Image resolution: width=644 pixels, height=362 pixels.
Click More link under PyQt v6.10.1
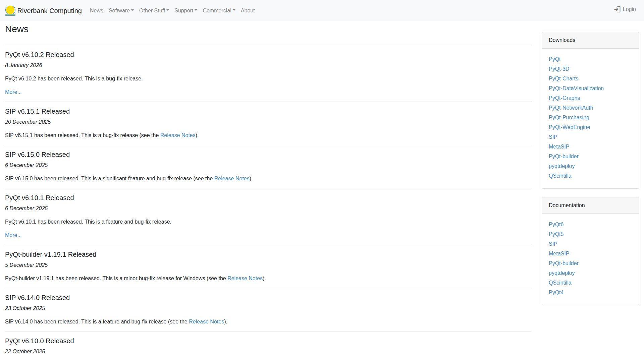(x=13, y=235)
